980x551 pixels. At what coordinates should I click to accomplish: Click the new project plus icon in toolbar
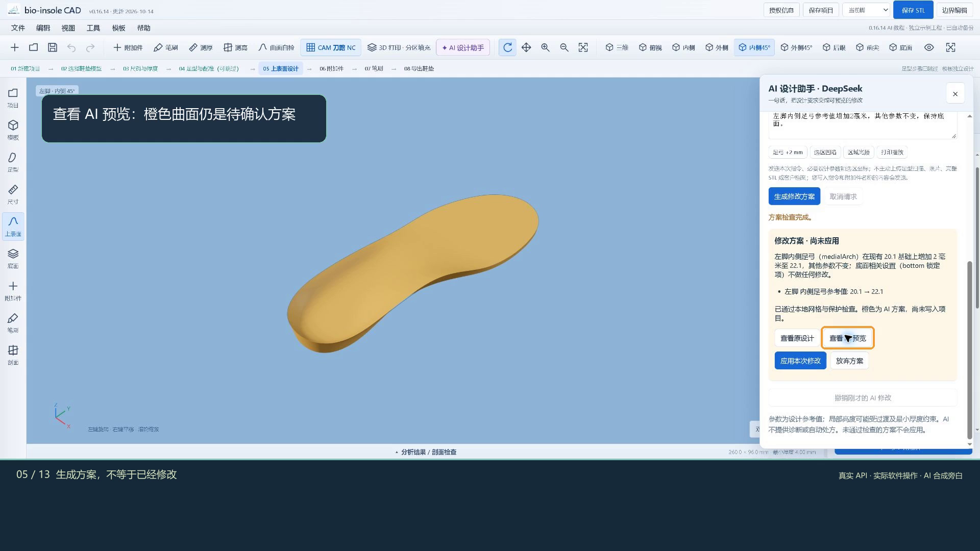point(14,47)
